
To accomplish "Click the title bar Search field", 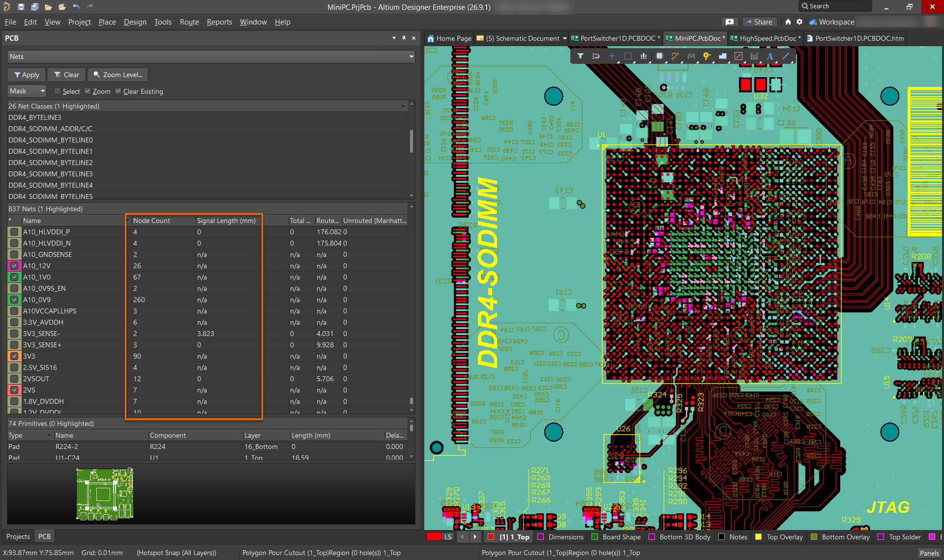I will pyautogui.click(x=835, y=6).
